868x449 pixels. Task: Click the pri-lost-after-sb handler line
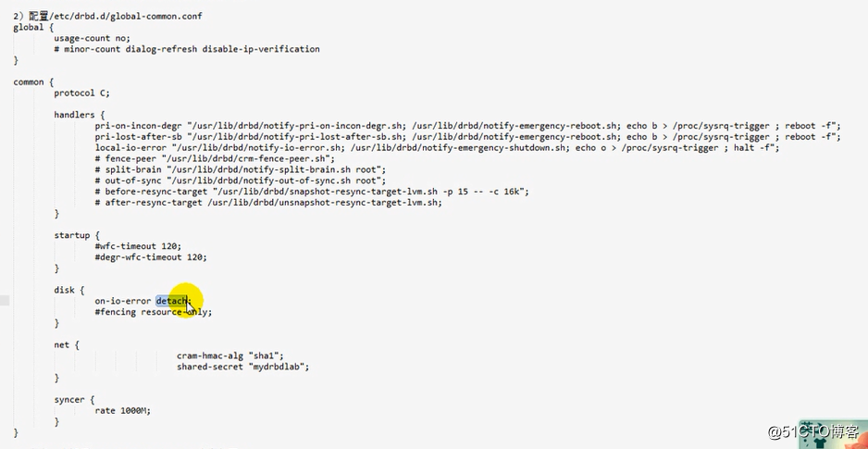467,137
